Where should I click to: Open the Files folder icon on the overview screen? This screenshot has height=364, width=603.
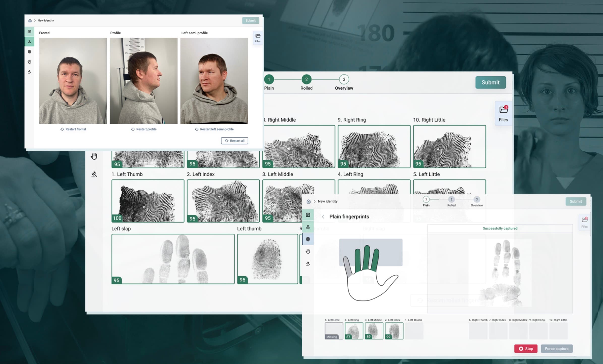pos(503,113)
